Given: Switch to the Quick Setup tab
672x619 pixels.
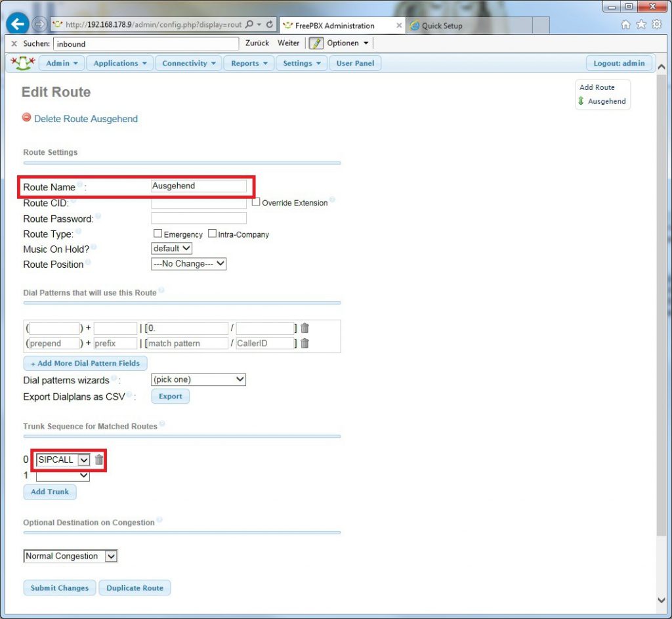Looking at the screenshot, I should [442, 26].
